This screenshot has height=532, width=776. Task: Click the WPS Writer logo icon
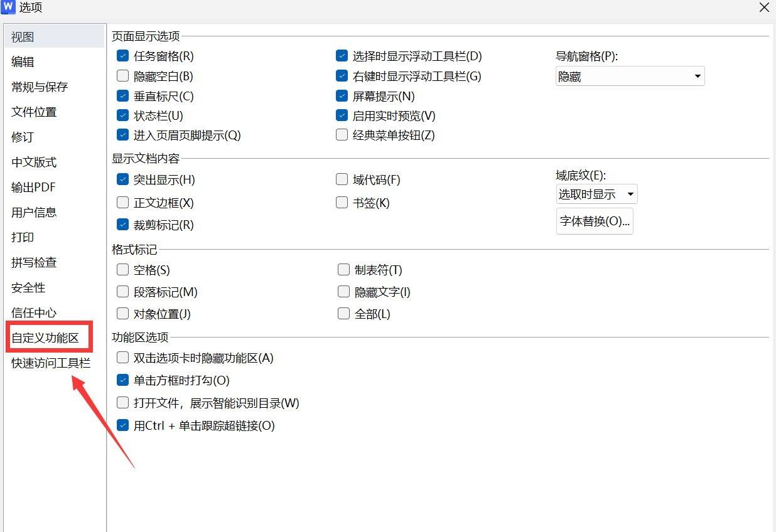pyautogui.click(x=9, y=8)
